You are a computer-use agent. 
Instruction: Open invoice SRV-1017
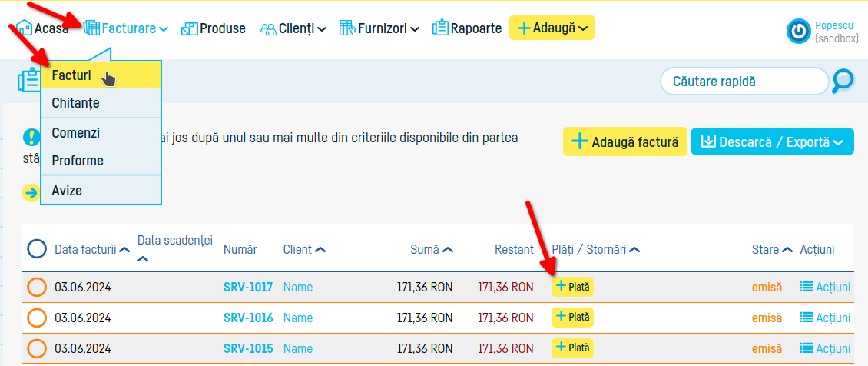click(x=248, y=287)
